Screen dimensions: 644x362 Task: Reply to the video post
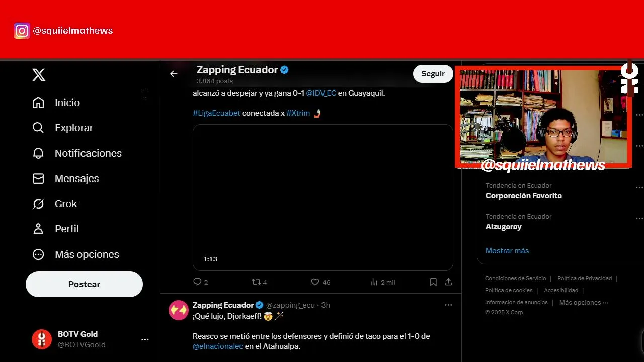click(200, 282)
